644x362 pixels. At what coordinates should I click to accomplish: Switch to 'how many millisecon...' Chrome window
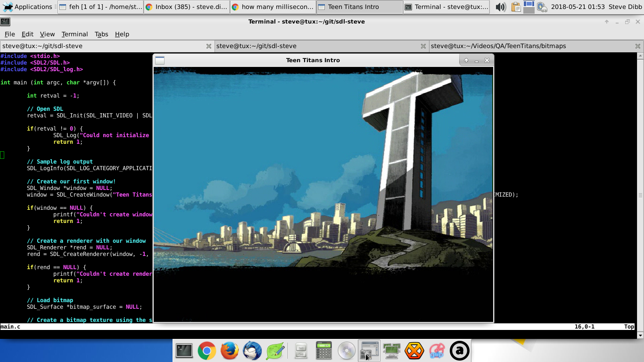click(x=273, y=7)
